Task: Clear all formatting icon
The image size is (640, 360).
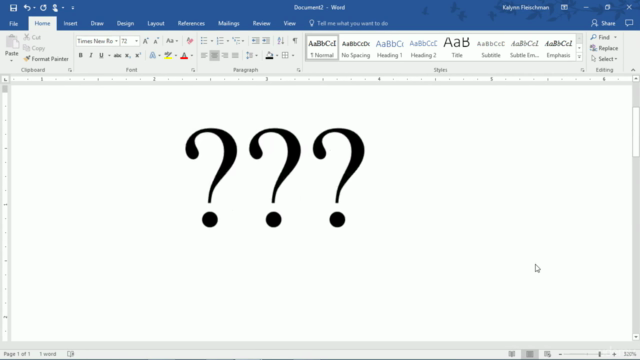Action: 189,41
